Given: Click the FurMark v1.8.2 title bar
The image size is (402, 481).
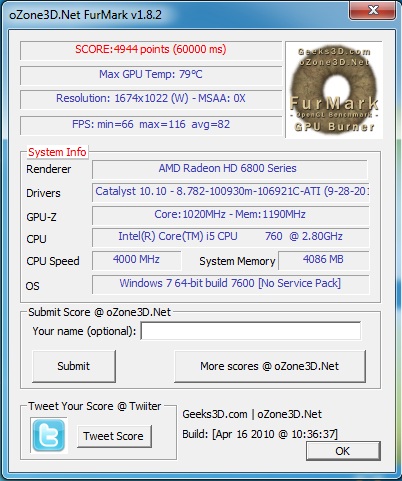Looking at the screenshot, I should coord(173,15).
